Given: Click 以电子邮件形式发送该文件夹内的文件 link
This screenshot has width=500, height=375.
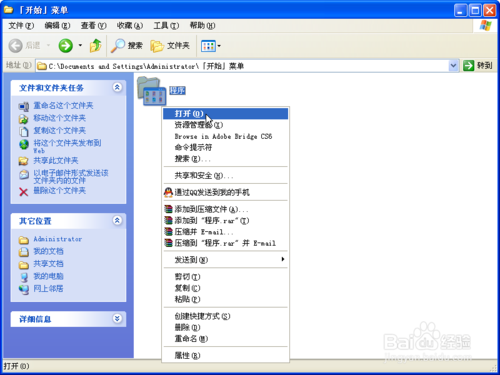Looking at the screenshot, I should click(x=71, y=177).
